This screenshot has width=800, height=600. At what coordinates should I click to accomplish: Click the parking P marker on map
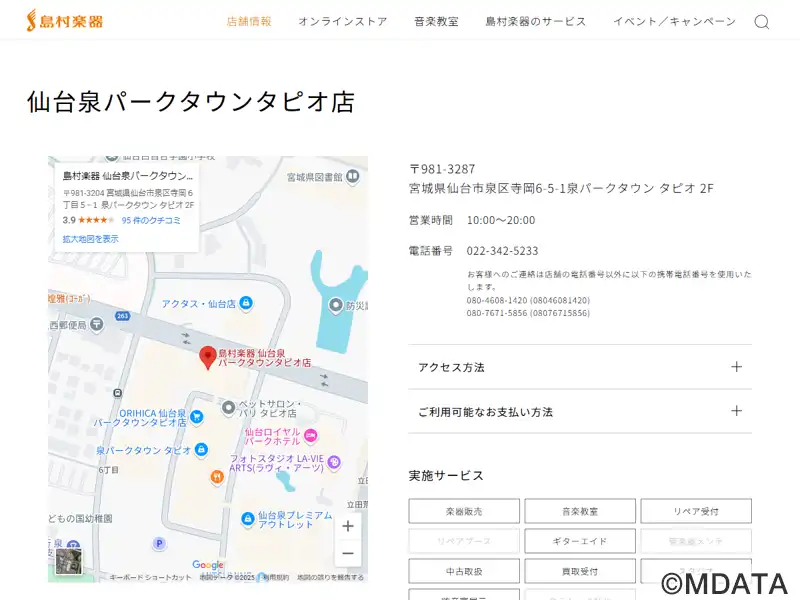(159, 543)
